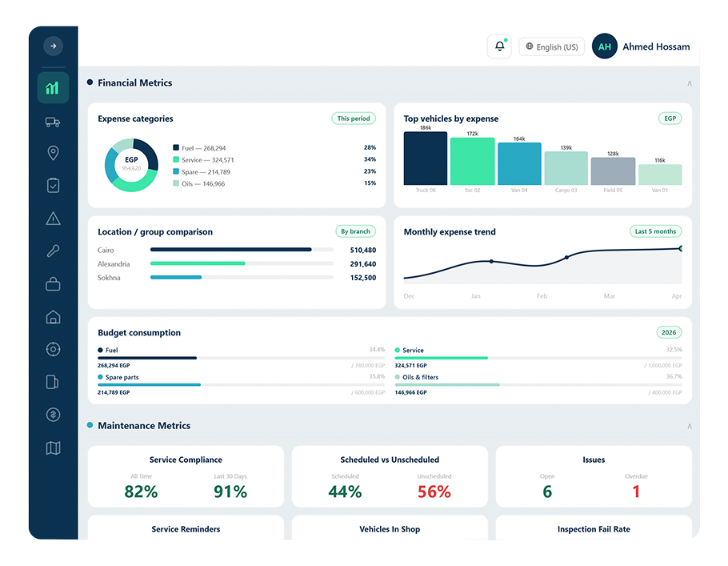Click the Ahmed Hossam profile name
The height and width of the screenshot is (566, 728).
(656, 46)
